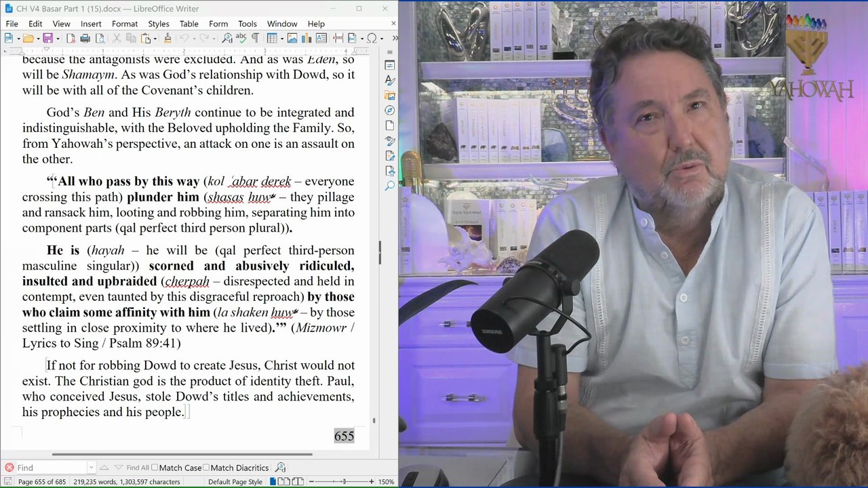Open the sidebar settings hamburger menu
The height and width of the screenshot is (488, 868).
point(390,52)
